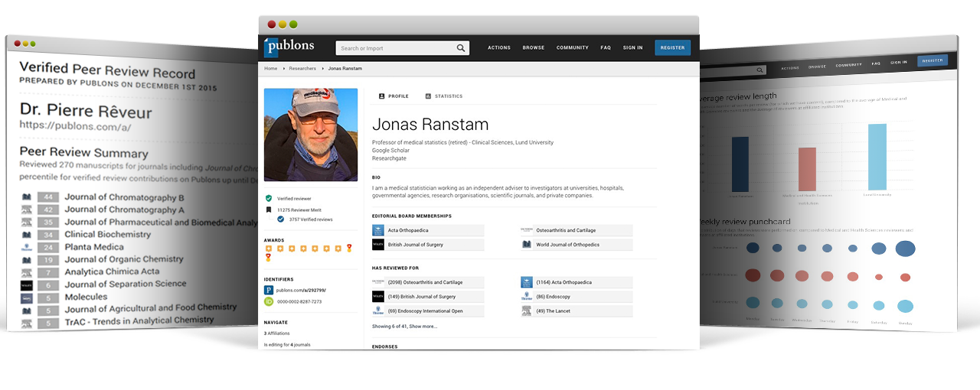Open World Journal of Orthopedics entry

pyautogui.click(x=577, y=245)
